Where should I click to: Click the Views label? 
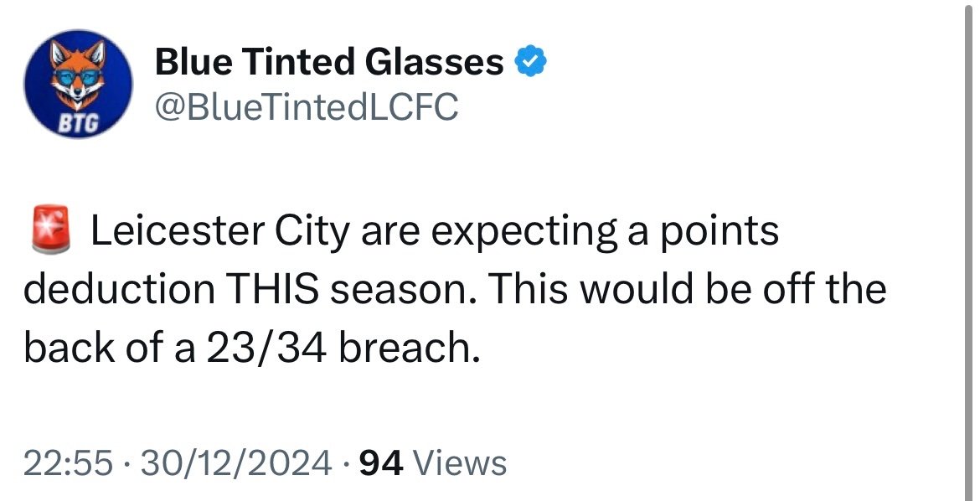[461, 463]
